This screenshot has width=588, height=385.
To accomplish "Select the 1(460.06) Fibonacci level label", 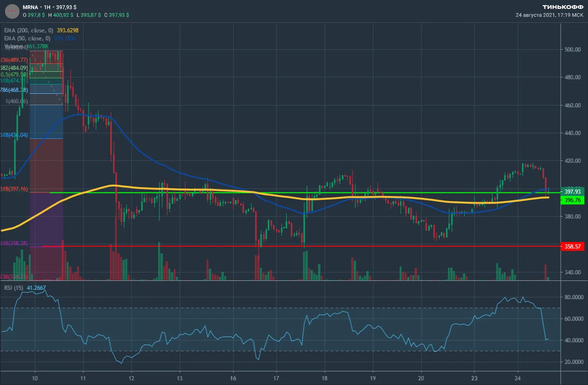I will [x=16, y=101].
